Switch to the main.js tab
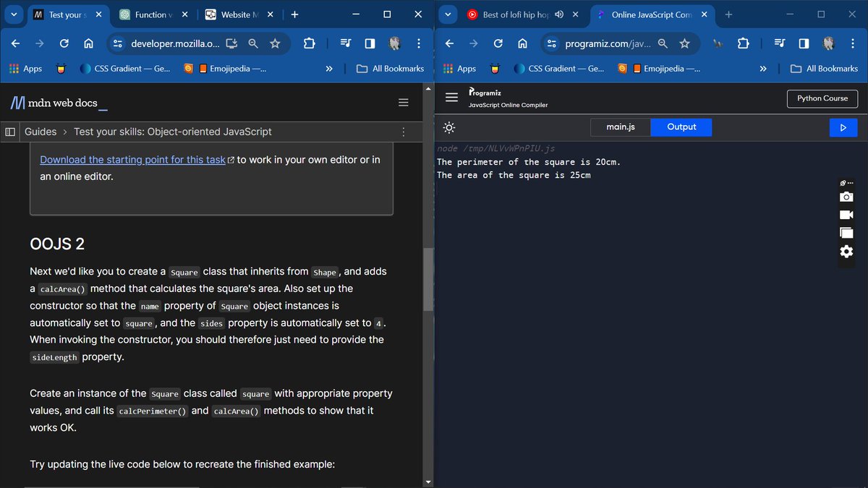This screenshot has height=488, width=868. (x=620, y=127)
